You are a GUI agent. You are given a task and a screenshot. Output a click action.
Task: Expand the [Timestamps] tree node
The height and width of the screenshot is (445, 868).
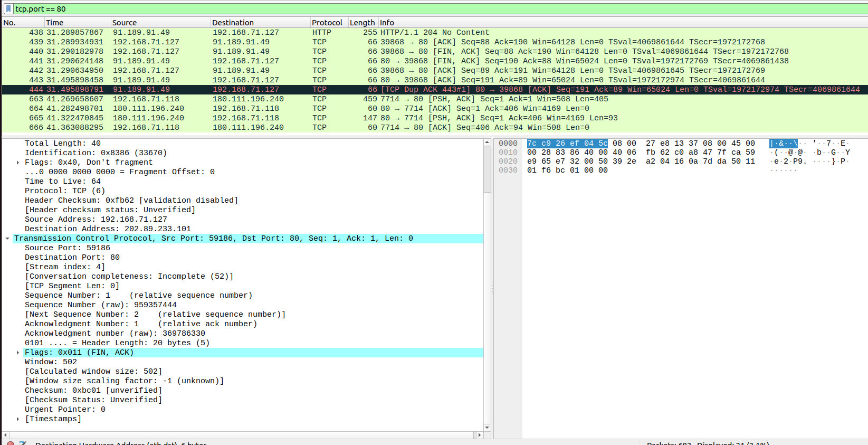coord(17,419)
